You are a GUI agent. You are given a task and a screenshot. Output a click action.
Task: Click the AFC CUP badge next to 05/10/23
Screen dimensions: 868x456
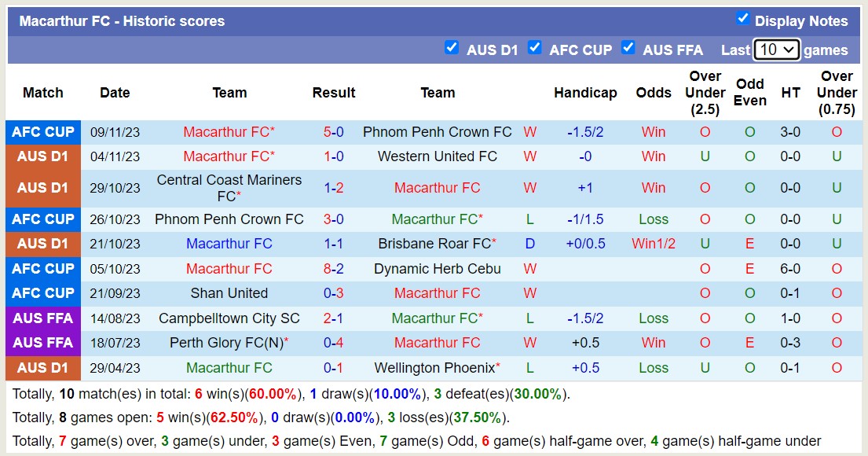pyautogui.click(x=42, y=269)
